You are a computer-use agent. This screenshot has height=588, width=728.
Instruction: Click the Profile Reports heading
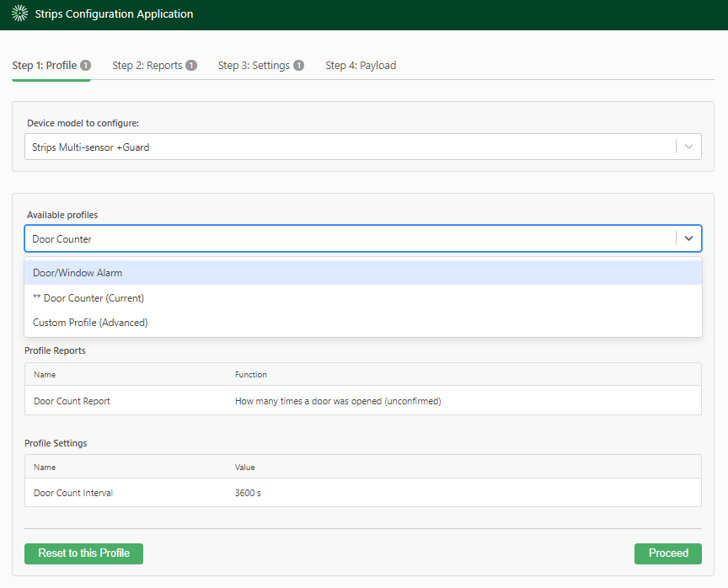55,350
